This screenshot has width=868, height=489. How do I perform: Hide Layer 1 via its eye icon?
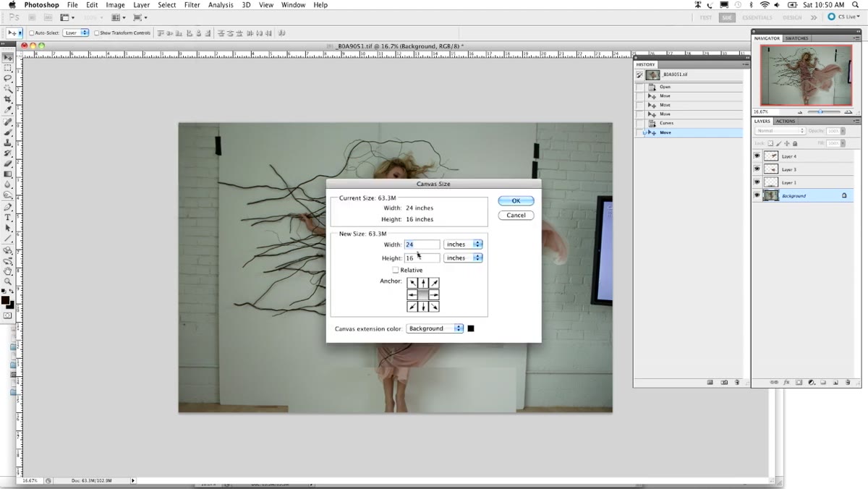(757, 182)
